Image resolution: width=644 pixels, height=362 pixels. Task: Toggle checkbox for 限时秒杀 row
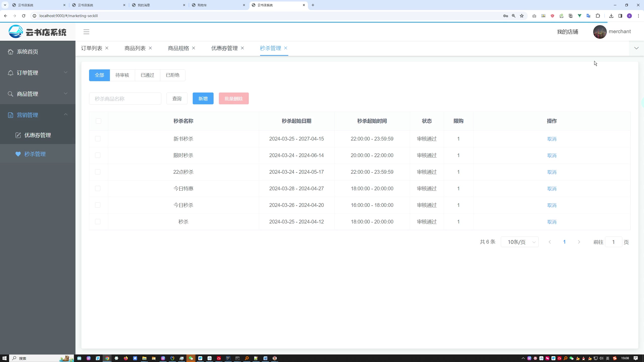(98, 155)
